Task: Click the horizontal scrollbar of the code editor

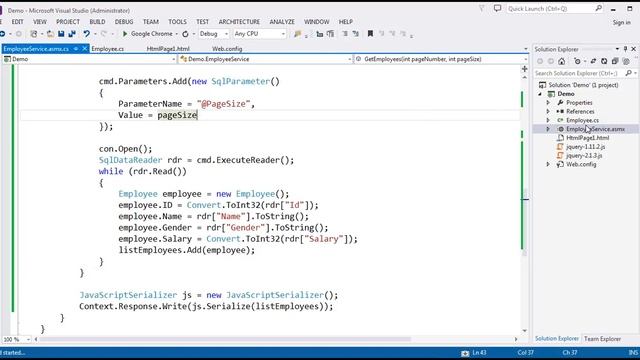Action: (x=224, y=339)
